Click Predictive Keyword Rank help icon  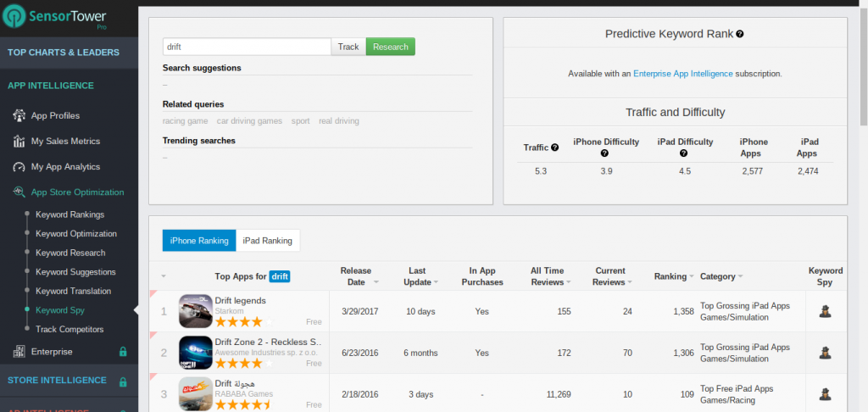740,34
